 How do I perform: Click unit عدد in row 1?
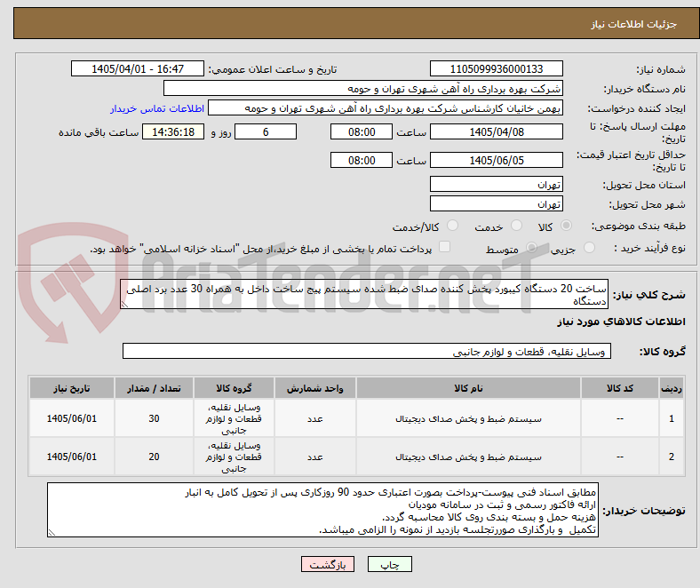(x=315, y=418)
